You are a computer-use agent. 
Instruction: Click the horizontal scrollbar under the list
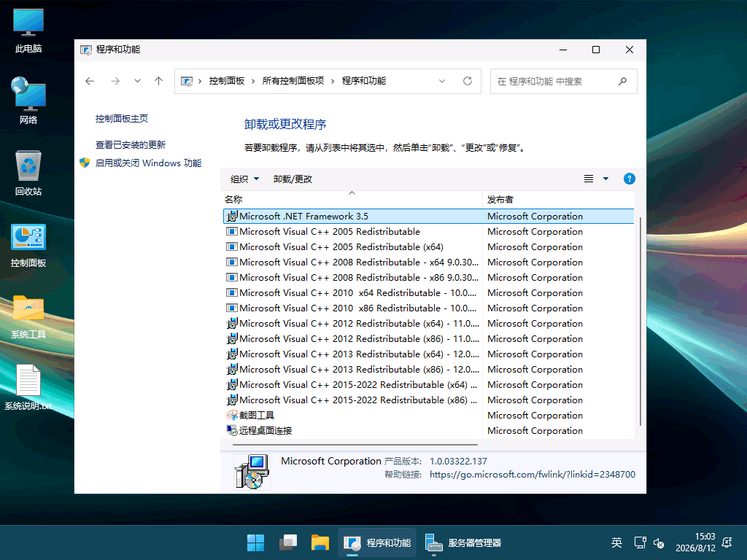[355, 445]
